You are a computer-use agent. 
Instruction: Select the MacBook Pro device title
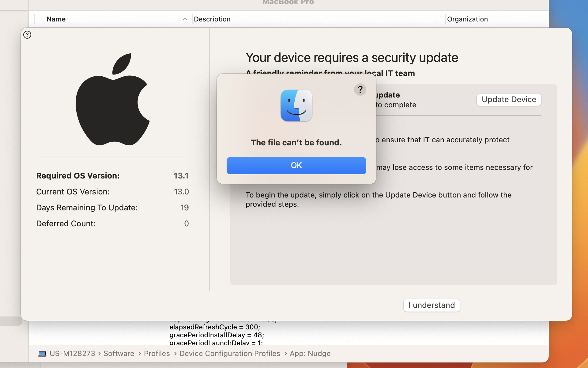288,2
